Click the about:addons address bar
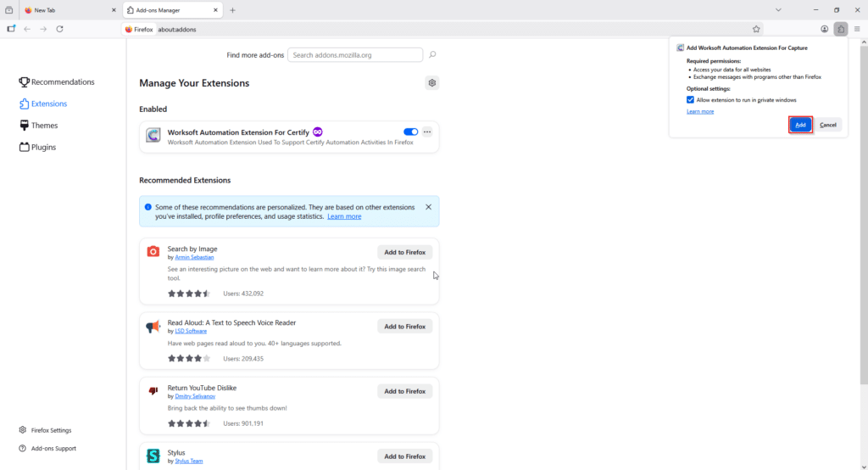Viewport: 868px width, 470px height. pyautogui.click(x=442, y=30)
